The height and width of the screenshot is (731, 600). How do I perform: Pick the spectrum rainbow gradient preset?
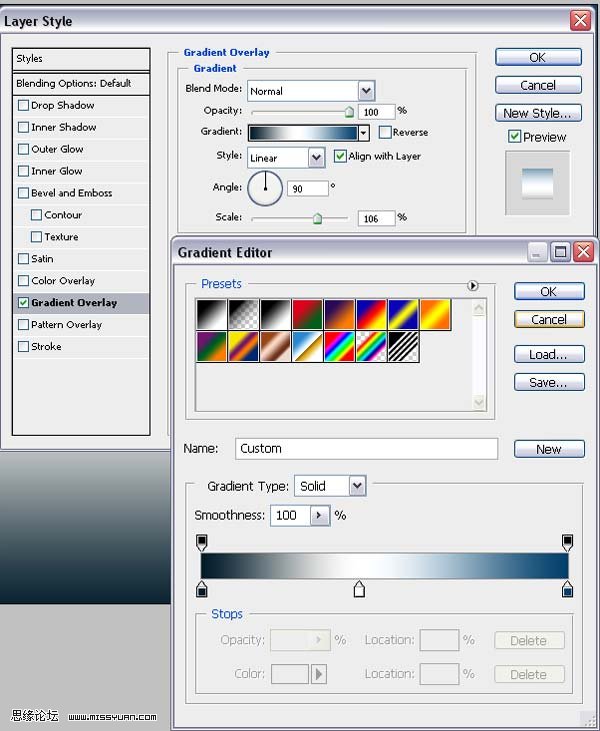click(x=339, y=346)
